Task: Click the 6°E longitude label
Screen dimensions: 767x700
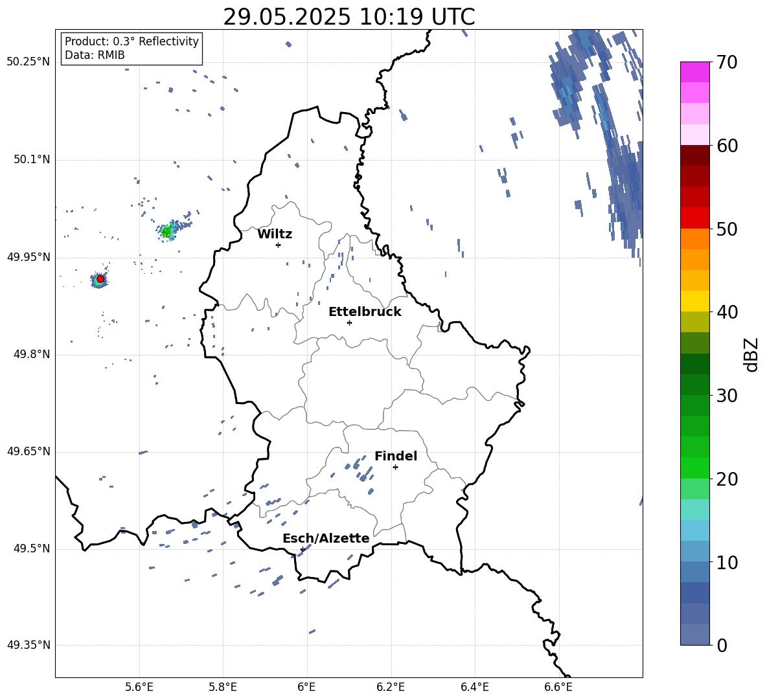Action: (x=306, y=687)
